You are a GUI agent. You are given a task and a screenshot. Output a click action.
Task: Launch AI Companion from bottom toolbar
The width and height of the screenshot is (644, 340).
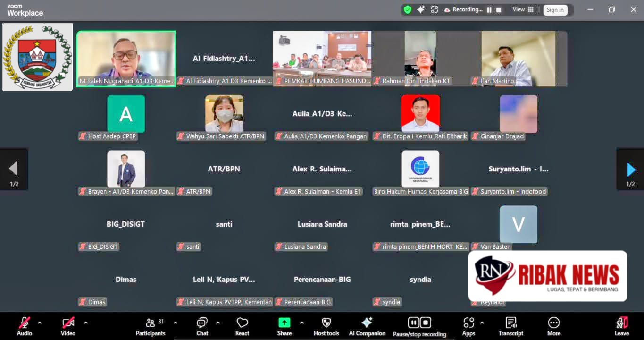coord(367,326)
